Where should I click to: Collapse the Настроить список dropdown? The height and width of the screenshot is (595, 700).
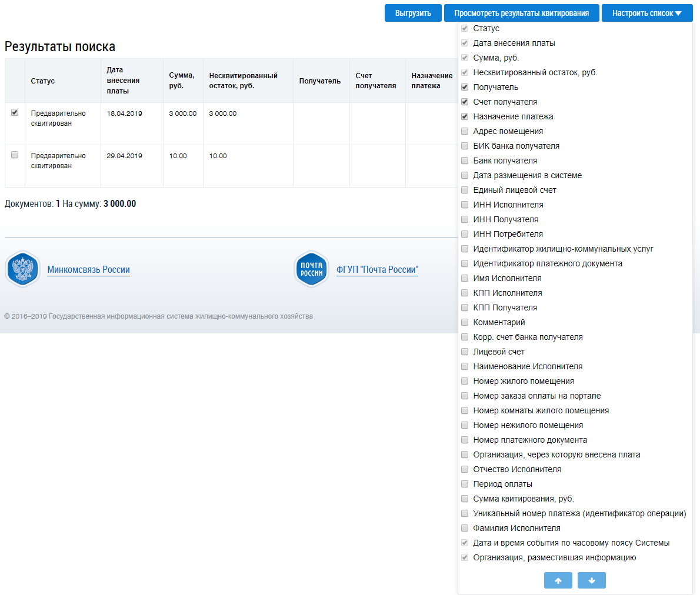click(x=646, y=13)
